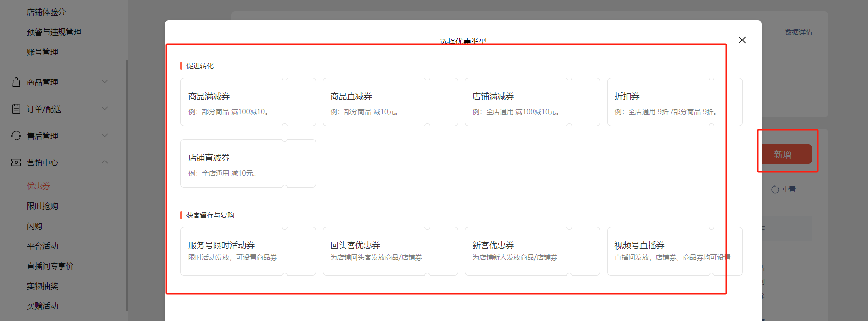
Task: Click the 商品管理 bag icon
Action: point(16,82)
